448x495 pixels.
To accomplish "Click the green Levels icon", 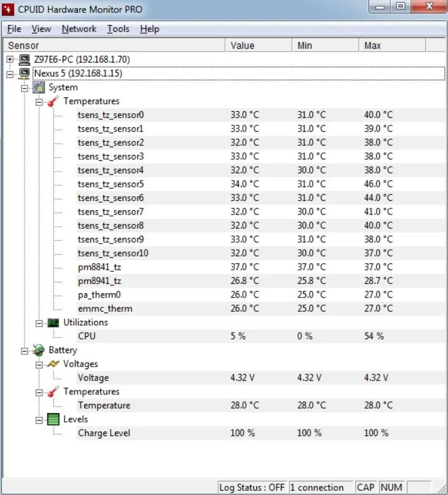I will coord(53,419).
